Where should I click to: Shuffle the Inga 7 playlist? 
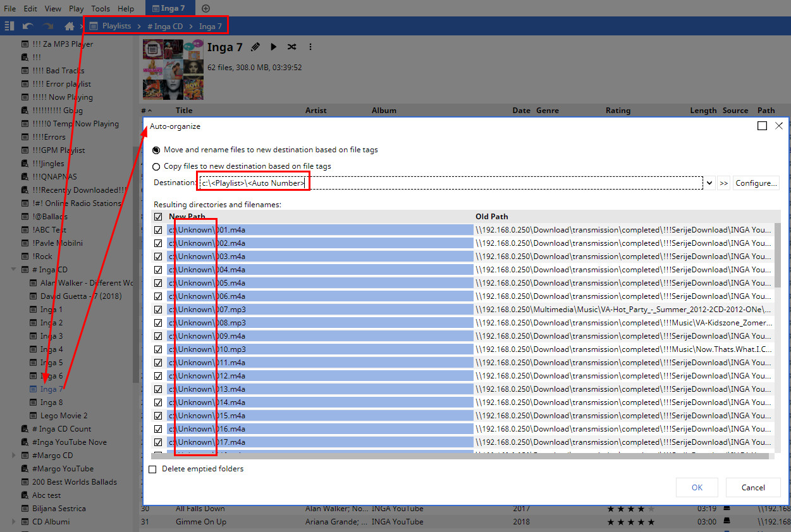[291, 47]
